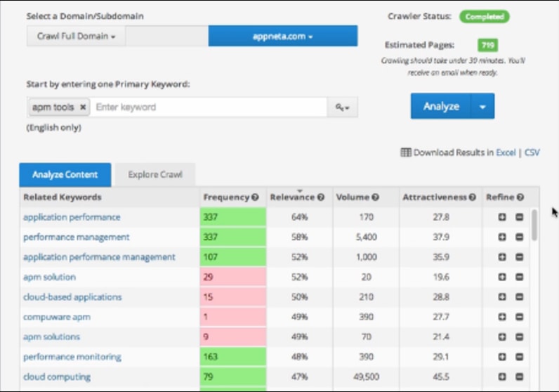Click the help icon beside Refine header
The height and width of the screenshot is (392, 559).
pos(520,198)
